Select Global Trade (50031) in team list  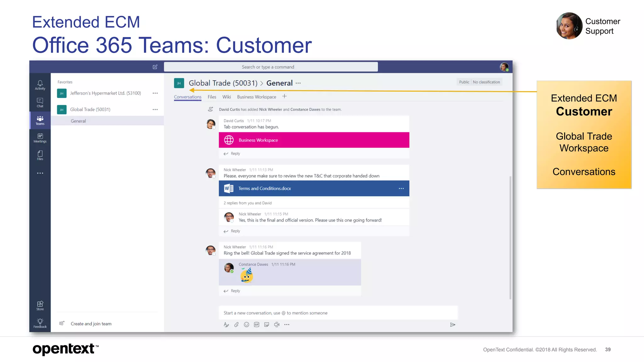pos(90,110)
